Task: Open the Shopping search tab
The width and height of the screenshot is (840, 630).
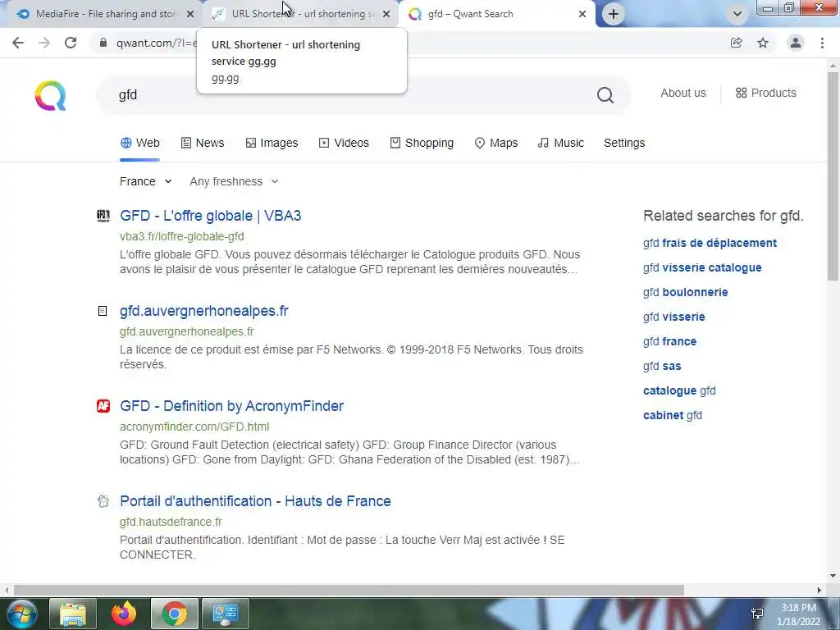Action: click(x=422, y=143)
